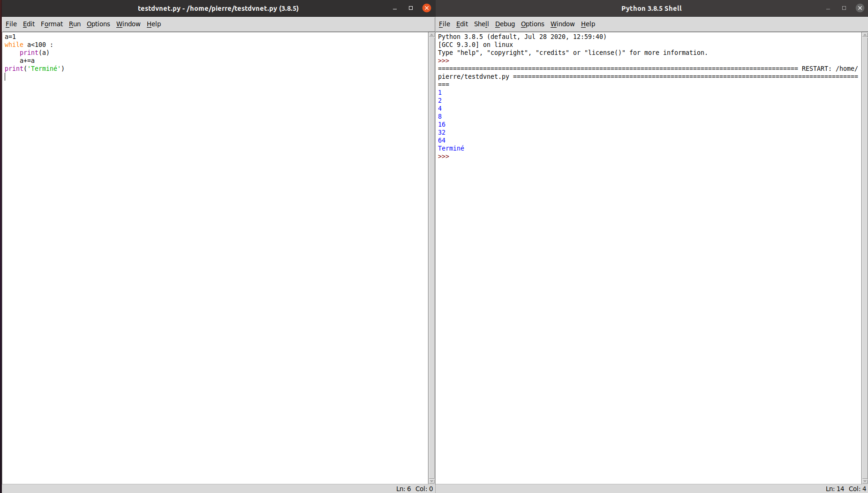Open the Edit menu in editor window
The image size is (868, 493).
click(29, 24)
